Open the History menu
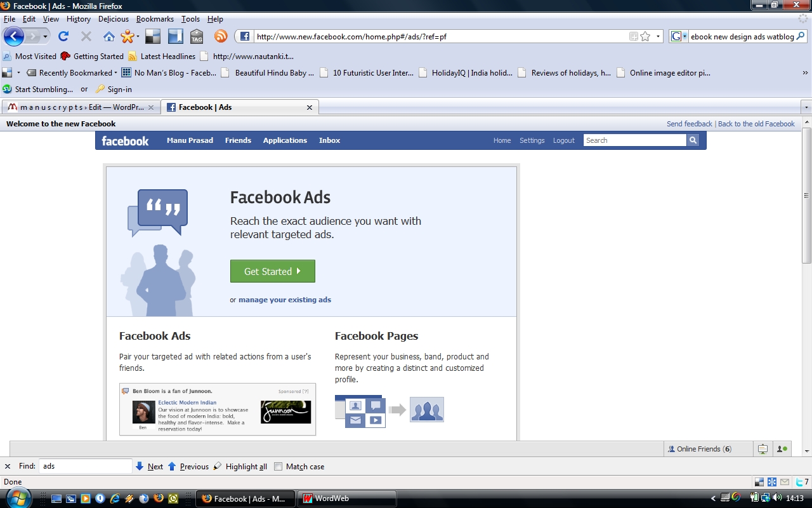812x508 pixels. pyautogui.click(x=78, y=19)
